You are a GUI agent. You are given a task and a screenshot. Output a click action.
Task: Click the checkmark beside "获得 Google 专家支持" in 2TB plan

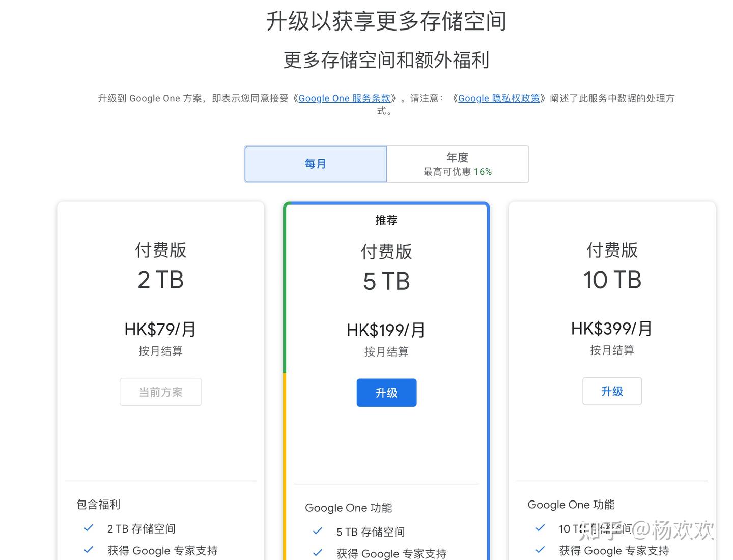(x=89, y=550)
